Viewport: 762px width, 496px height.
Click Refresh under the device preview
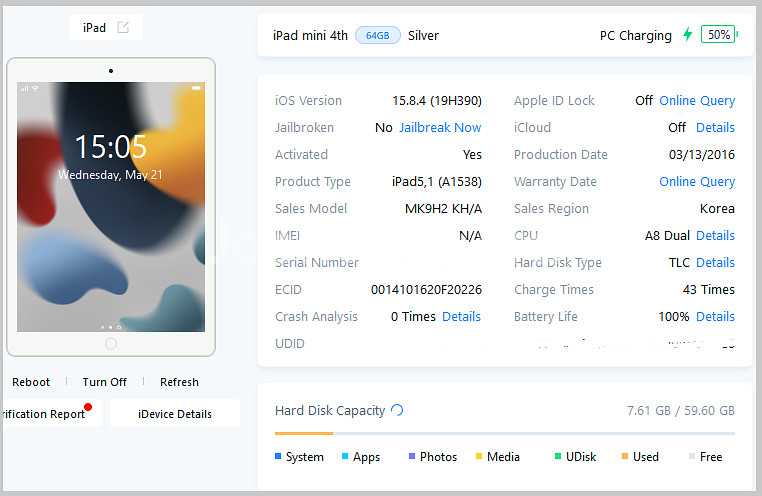[x=179, y=382]
